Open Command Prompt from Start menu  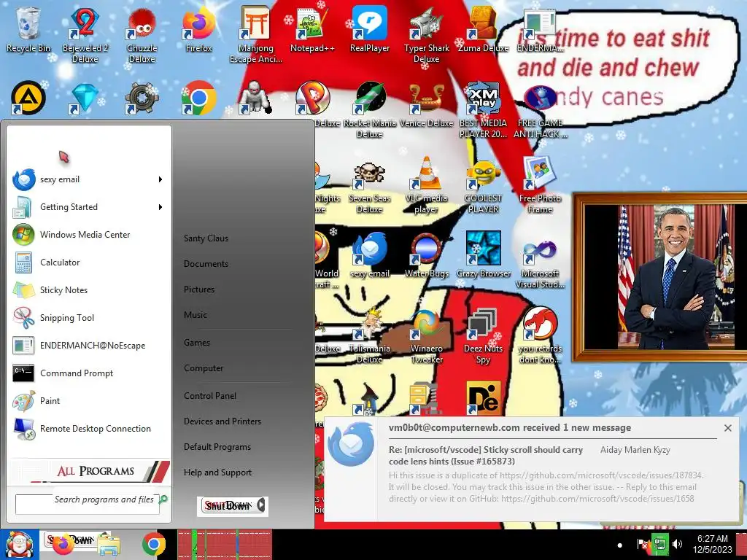pyautogui.click(x=88, y=373)
